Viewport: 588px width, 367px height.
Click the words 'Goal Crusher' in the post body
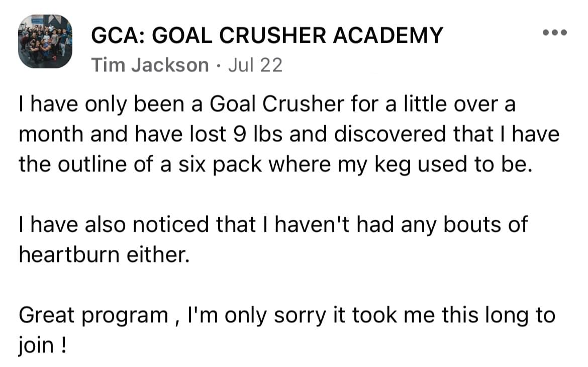point(277,104)
